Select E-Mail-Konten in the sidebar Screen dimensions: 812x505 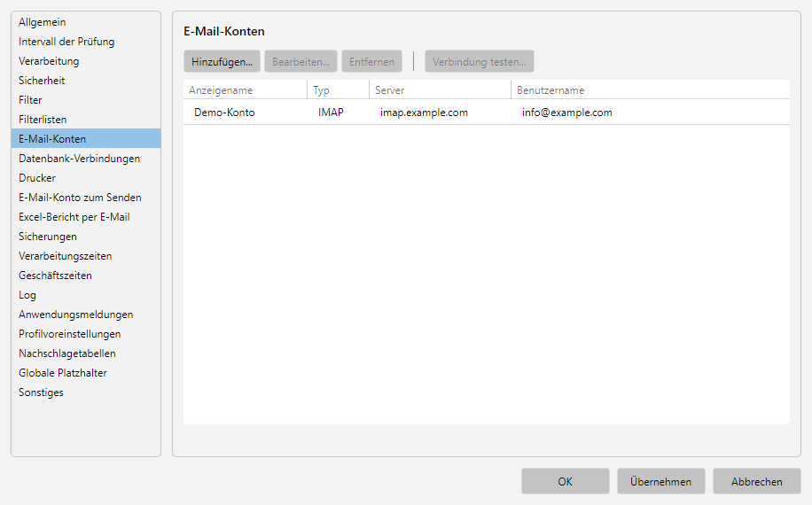(x=86, y=139)
